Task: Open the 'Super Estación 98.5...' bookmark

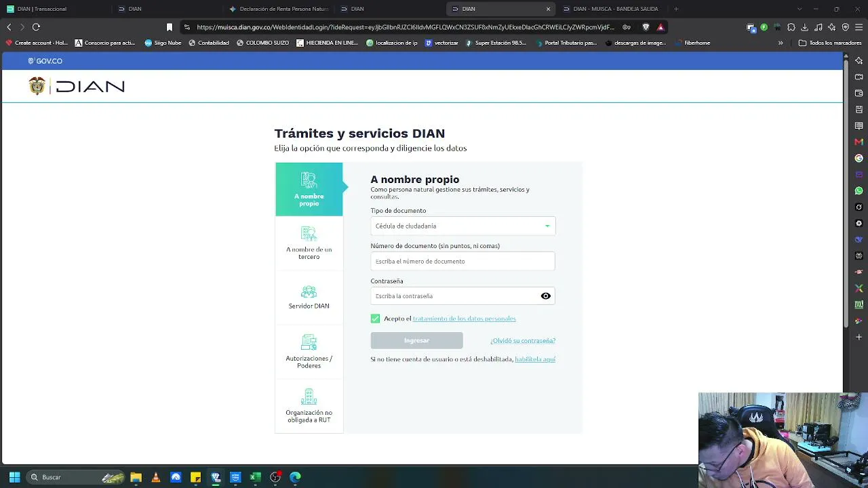Action: (496, 43)
